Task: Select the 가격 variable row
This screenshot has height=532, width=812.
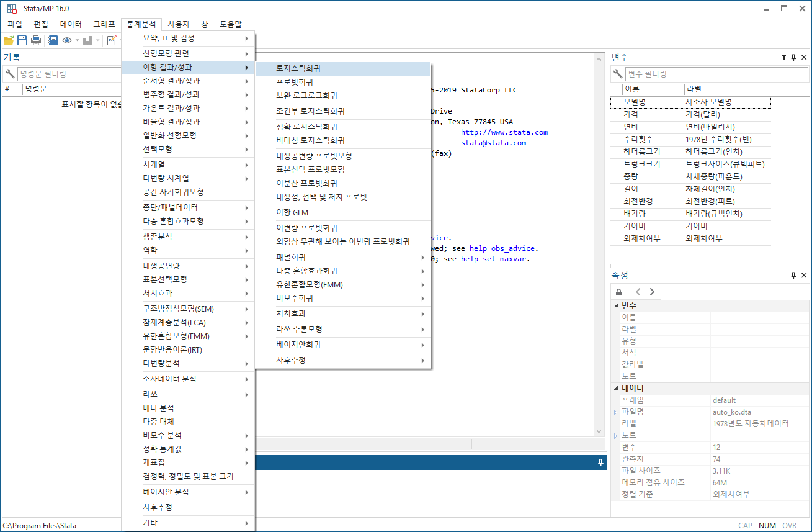Action: (x=690, y=114)
